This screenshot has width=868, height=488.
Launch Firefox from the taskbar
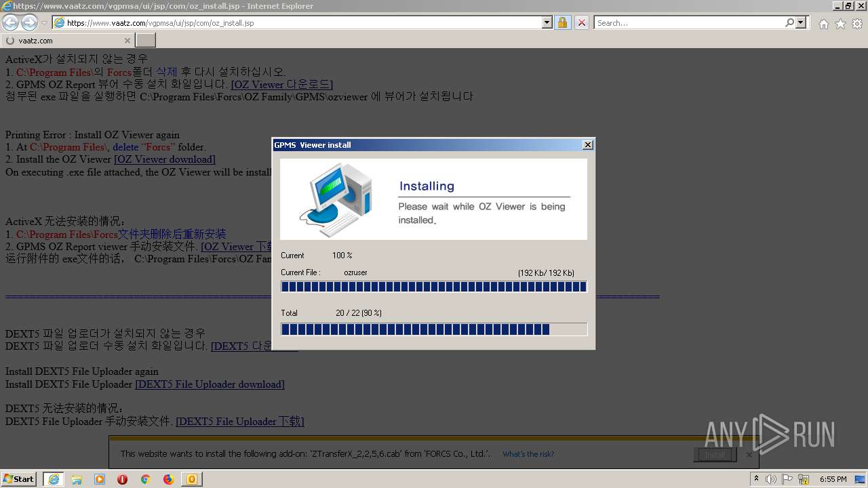point(169,479)
